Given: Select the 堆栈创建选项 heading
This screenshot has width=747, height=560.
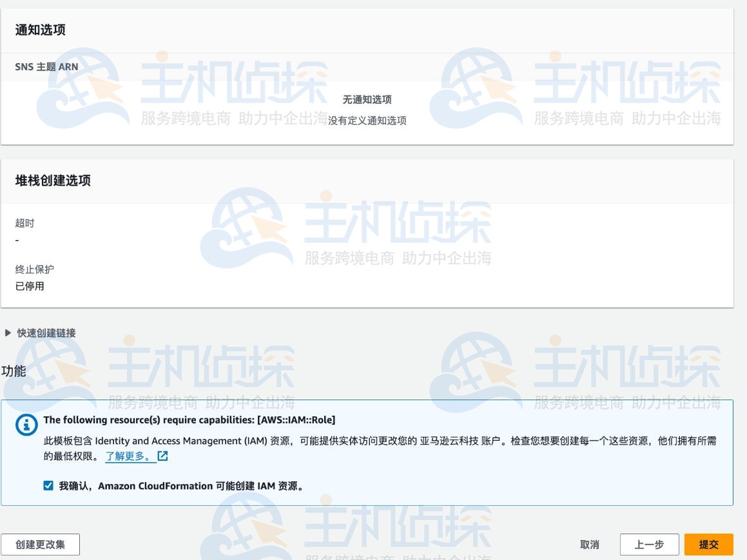Looking at the screenshot, I should pyautogui.click(x=53, y=180).
